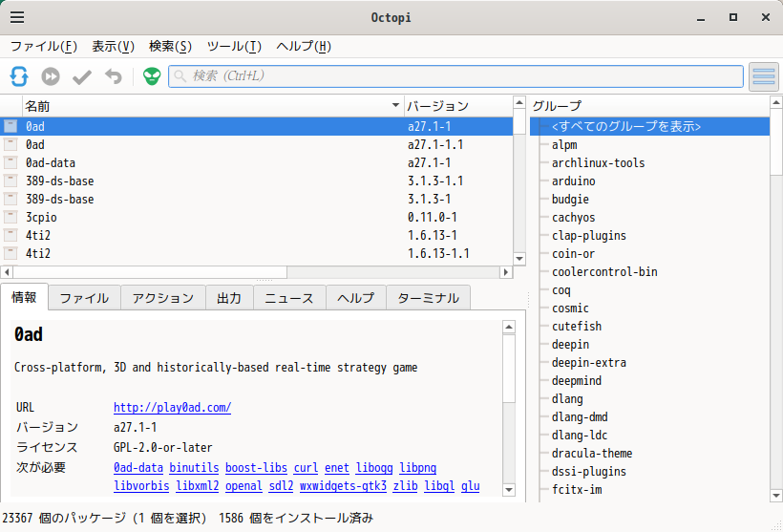Open the hamburger menu in title bar
Screen dimensions: 783x532
click(x=17, y=17)
